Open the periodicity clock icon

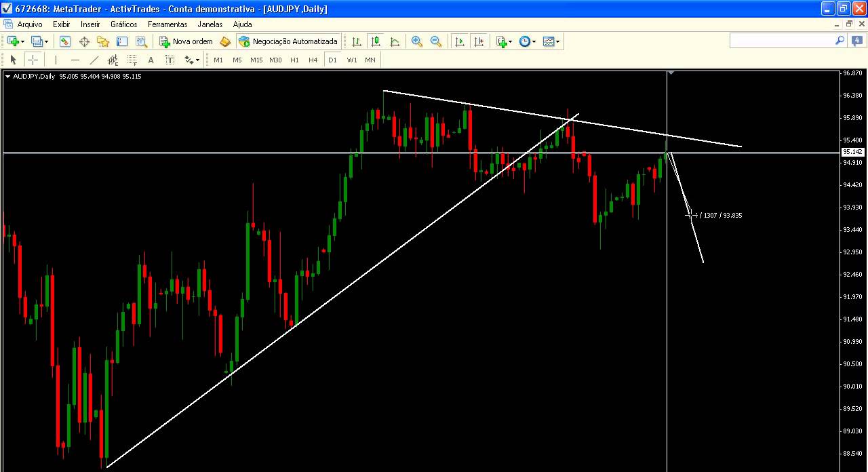(x=524, y=41)
